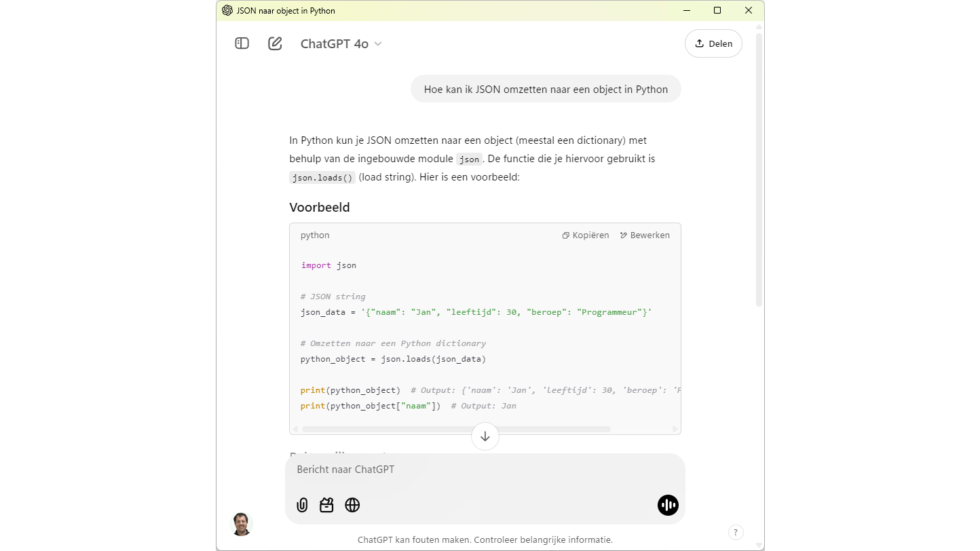Image resolution: width=980 pixels, height=551 pixels.
Task: Click the Bericht naar ChatGPT input field
Action: [475, 469]
